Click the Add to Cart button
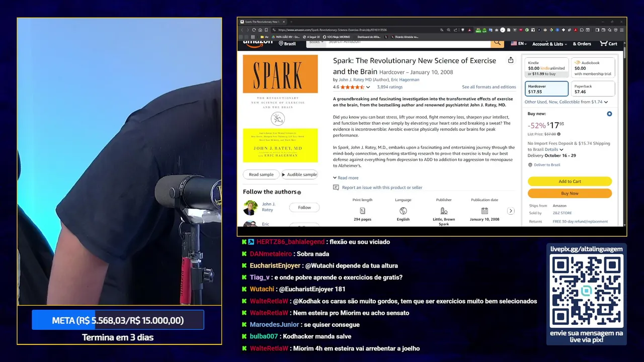The image size is (644, 362). [570, 182]
